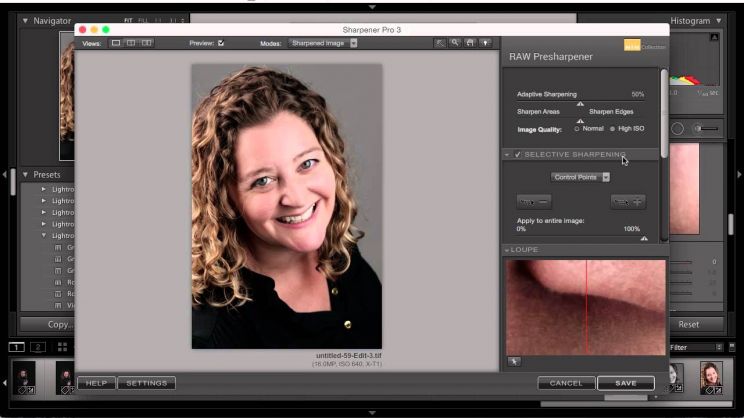Click the Save button

coord(625,383)
